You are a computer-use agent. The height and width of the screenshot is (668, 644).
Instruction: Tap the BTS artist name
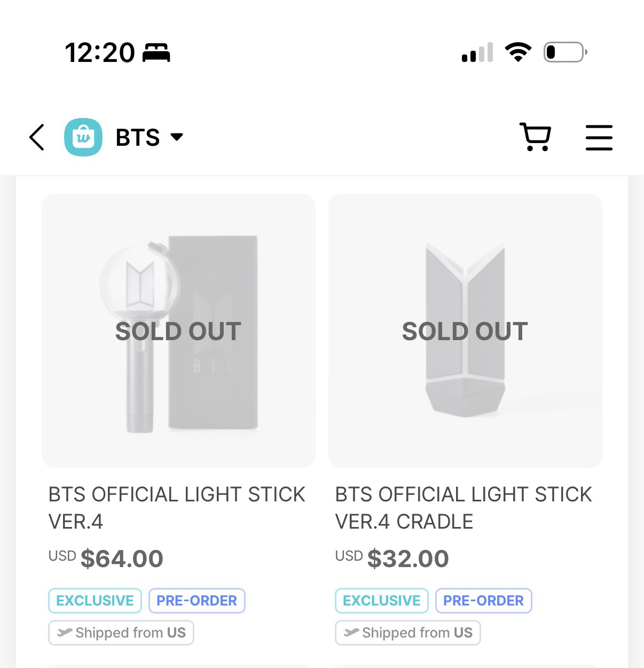click(138, 138)
